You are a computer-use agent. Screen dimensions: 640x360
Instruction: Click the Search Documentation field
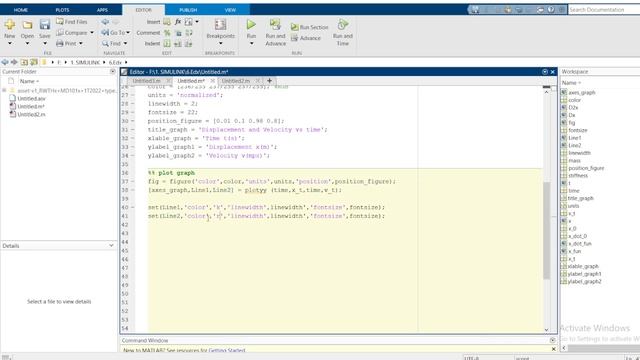604,9
